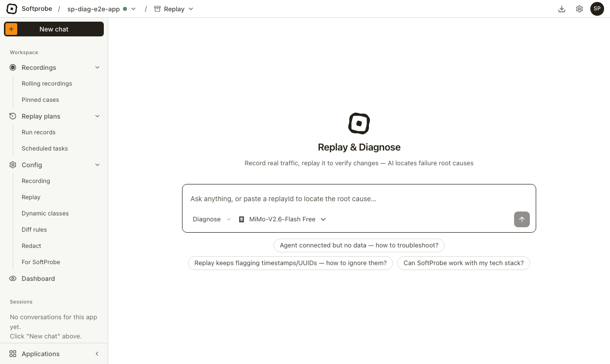The height and width of the screenshot is (364, 610).
Task: Click the download icon in top bar
Action: pyautogui.click(x=562, y=9)
